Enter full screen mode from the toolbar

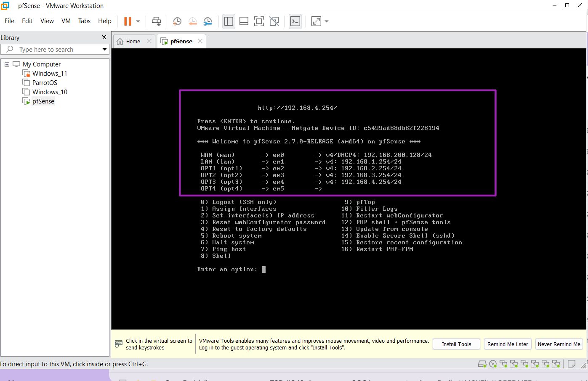point(259,21)
